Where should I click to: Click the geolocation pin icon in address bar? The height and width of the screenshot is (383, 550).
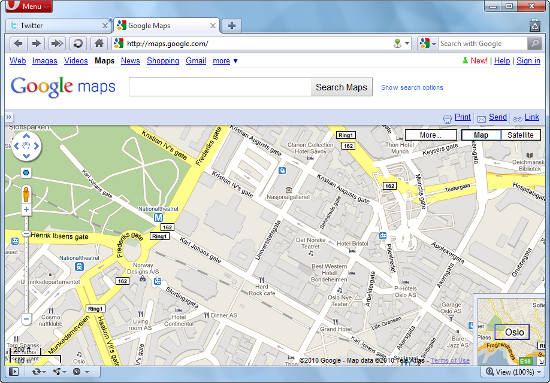pos(397,44)
